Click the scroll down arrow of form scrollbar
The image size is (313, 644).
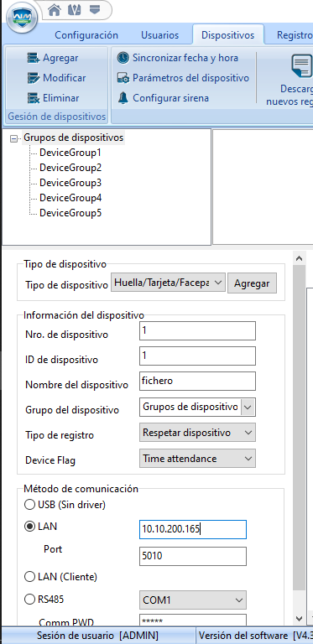tap(300, 618)
